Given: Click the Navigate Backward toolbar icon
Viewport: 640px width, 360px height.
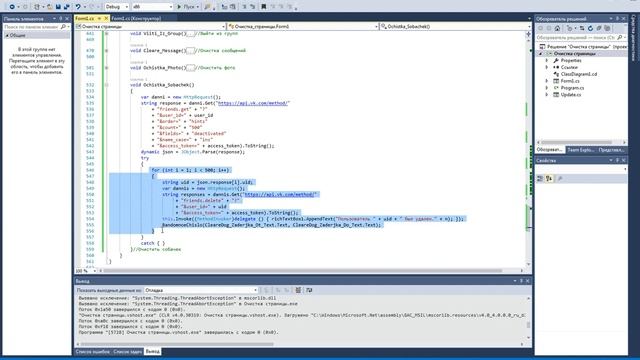Looking at the screenshot, I should click(x=12, y=7).
